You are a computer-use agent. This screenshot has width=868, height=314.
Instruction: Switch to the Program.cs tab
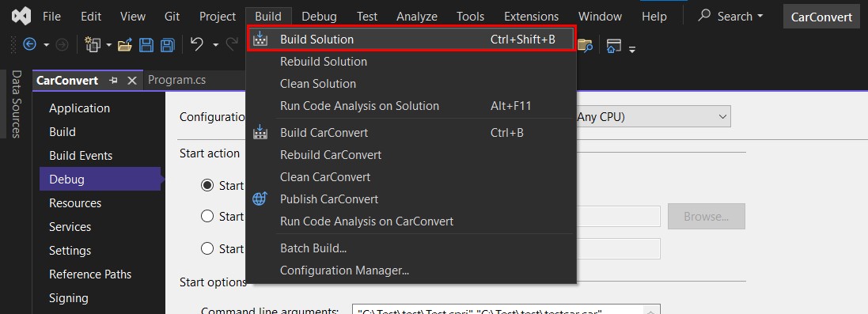point(177,81)
